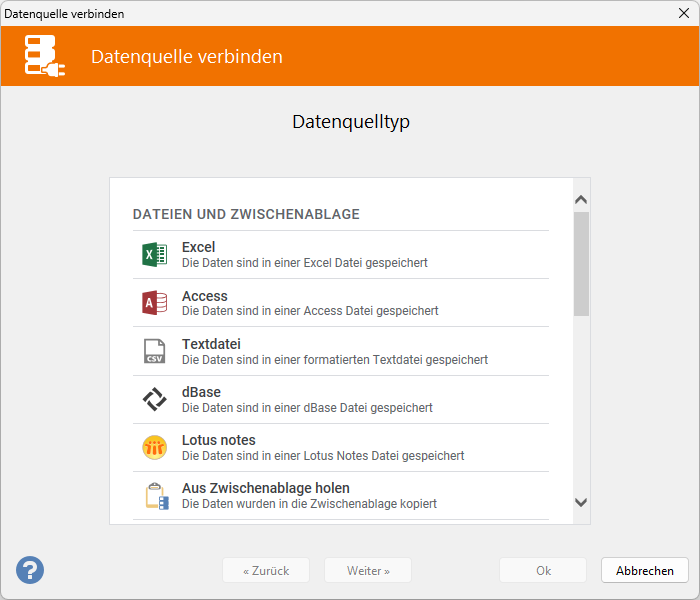This screenshot has width=700, height=600.
Task: Select Access file description line
Action: (309, 311)
